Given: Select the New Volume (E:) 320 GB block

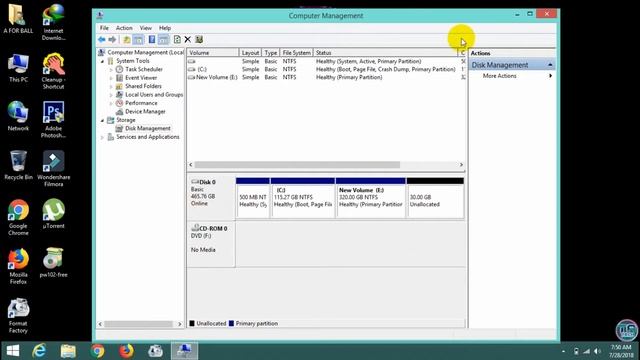Looking at the screenshot, I should 371,198.
